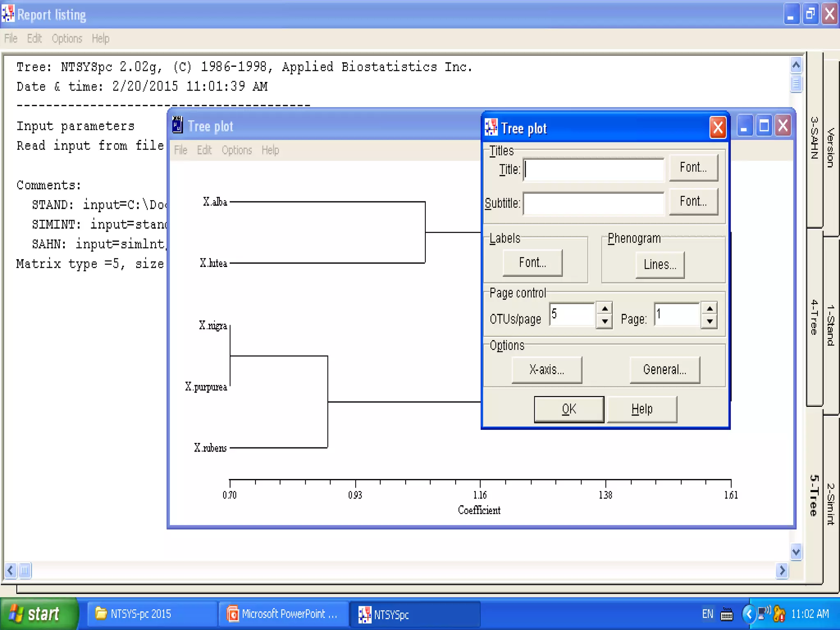This screenshot has height=630, width=840.
Task: Open the Windows start menu
Action: [39, 614]
